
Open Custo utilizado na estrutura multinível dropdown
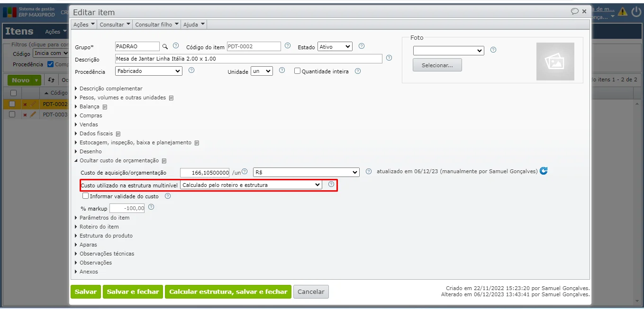[x=251, y=185]
